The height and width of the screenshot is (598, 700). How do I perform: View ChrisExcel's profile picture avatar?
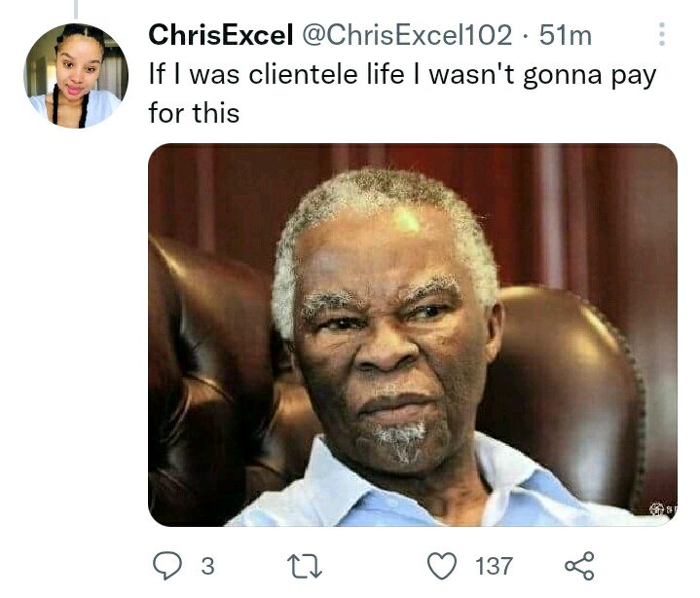click(76, 76)
